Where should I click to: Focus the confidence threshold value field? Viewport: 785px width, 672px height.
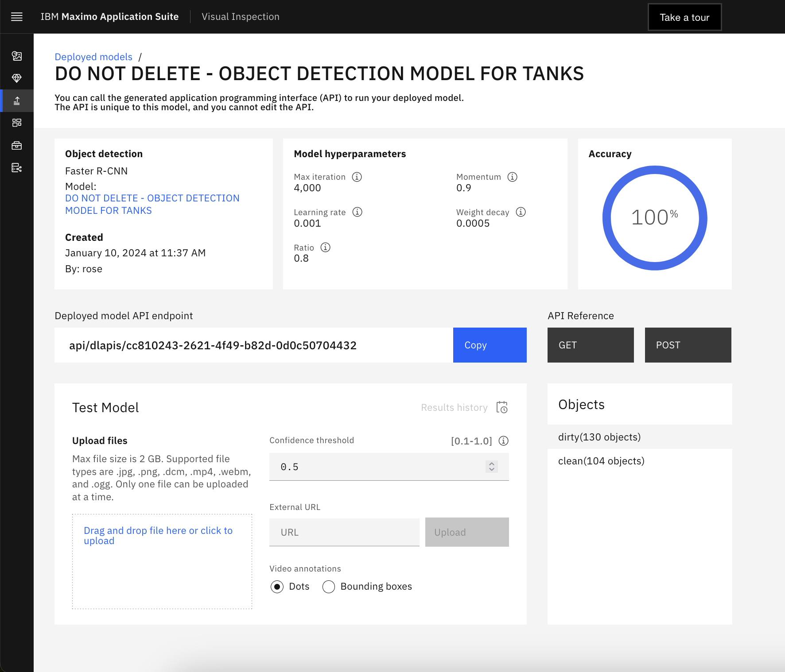(389, 467)
